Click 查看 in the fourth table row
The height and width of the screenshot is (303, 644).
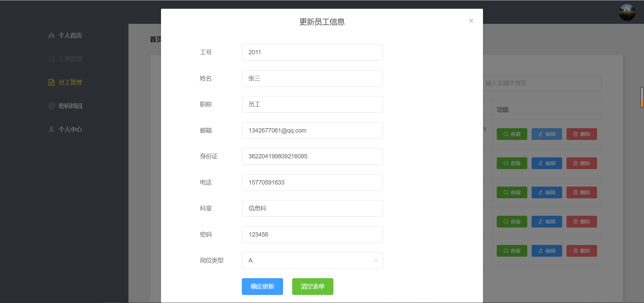[512, 222]
